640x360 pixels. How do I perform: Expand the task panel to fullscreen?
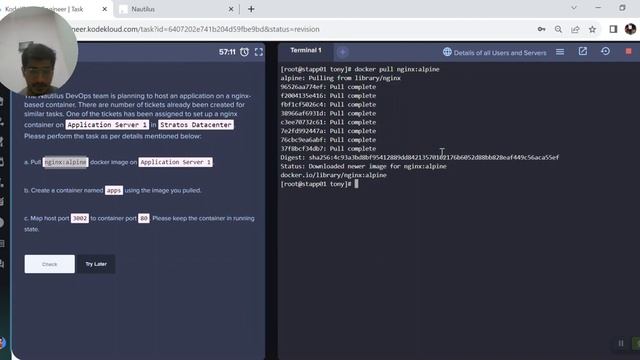point(259,52)
